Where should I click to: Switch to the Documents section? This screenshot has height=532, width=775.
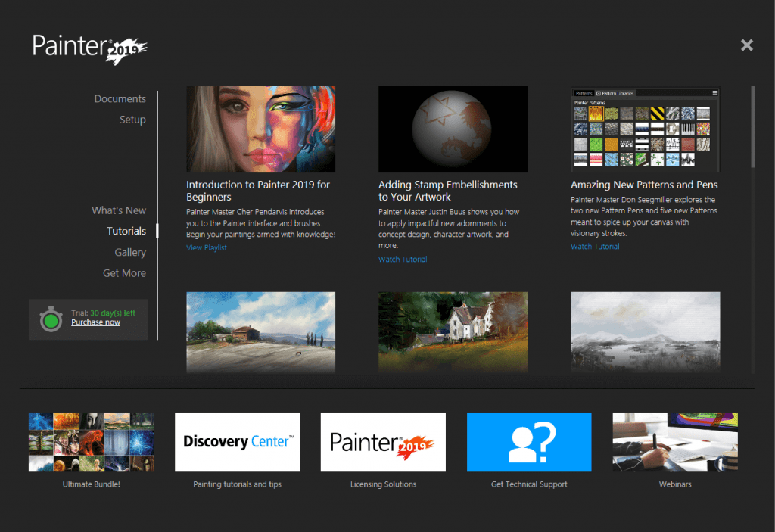[120, 98]
